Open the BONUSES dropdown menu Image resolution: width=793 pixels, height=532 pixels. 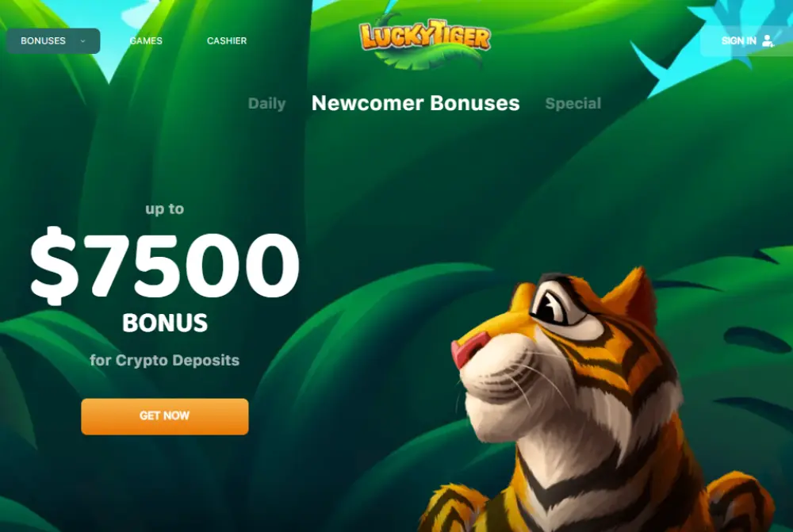pyautogui.click(x=53, y=41)
